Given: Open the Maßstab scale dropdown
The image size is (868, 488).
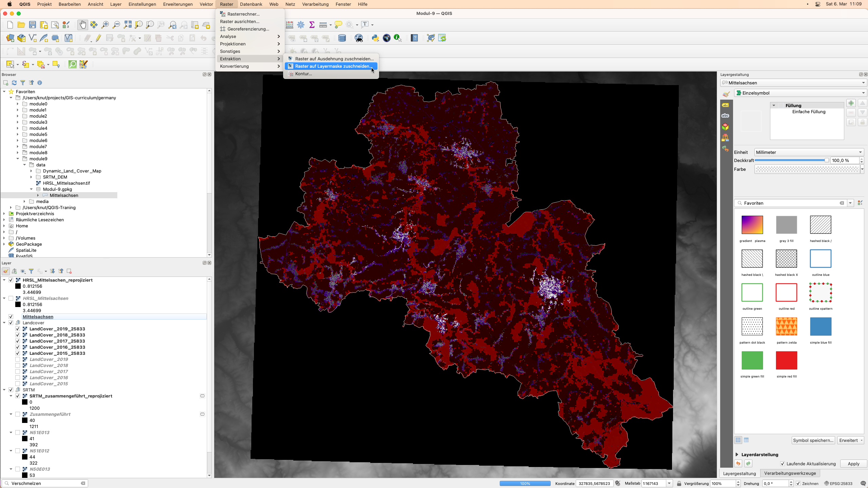Looking at the screenshot, I should point(669,484).
